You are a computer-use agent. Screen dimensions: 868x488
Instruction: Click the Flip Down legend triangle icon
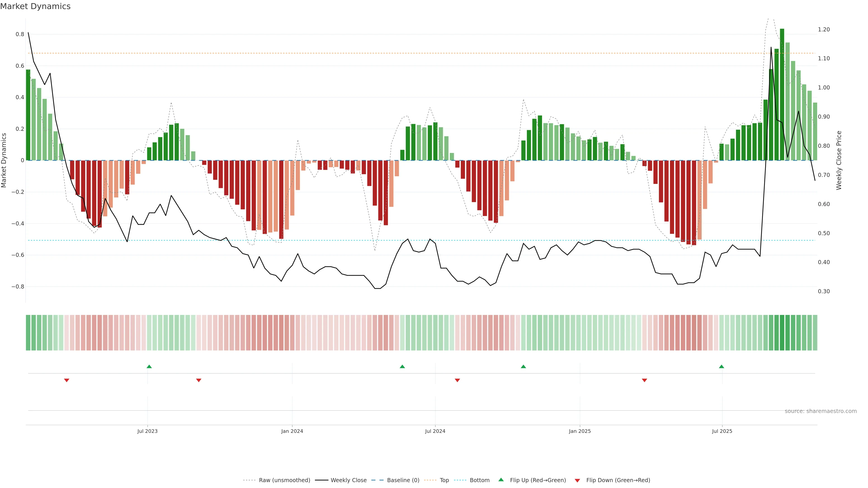pyautogui.click(x=577, y=481)
